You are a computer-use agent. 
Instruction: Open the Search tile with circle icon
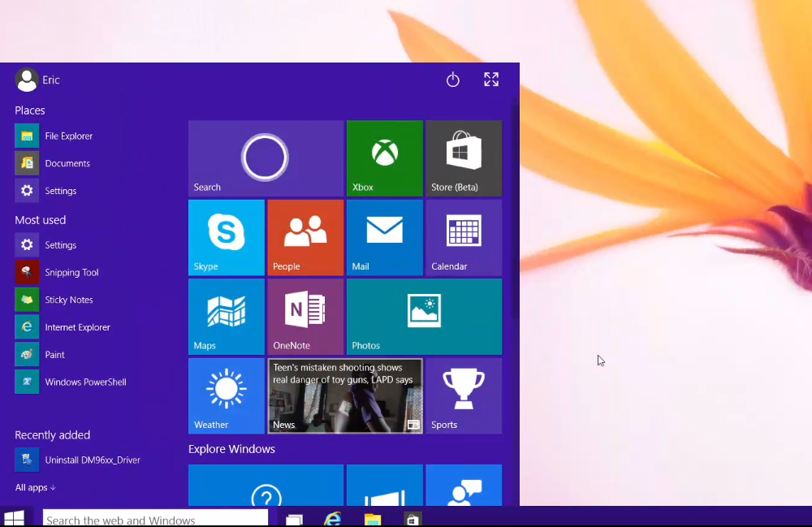(266, 158)
